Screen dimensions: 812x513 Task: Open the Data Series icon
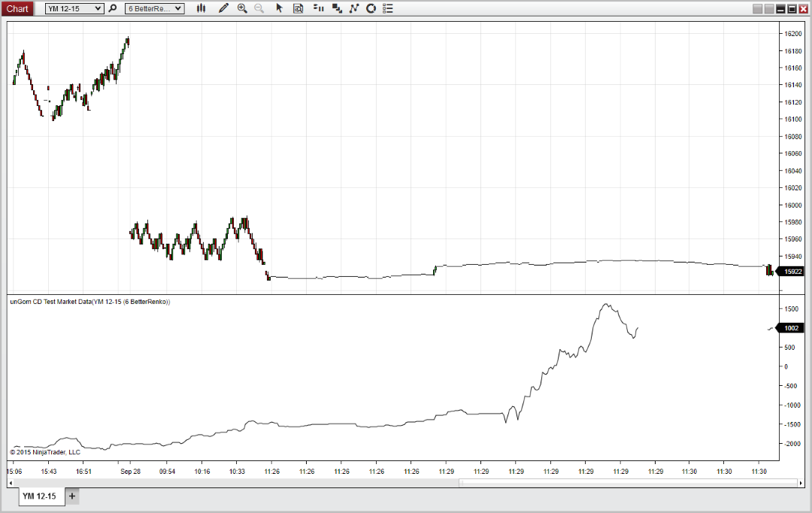point(337,8)
